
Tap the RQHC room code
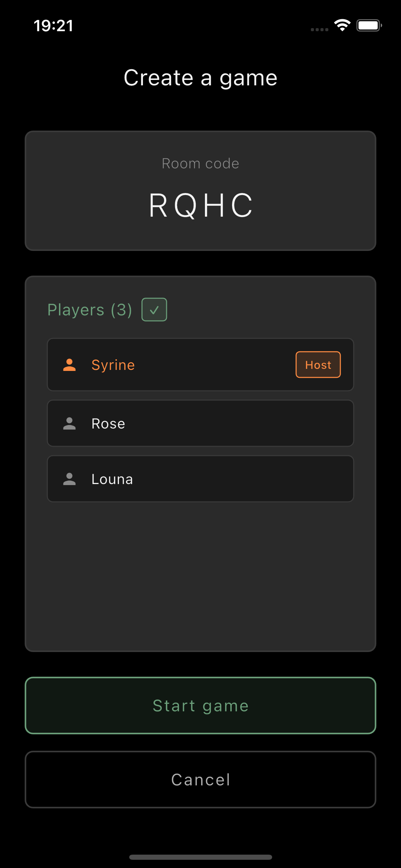[200, 205]
